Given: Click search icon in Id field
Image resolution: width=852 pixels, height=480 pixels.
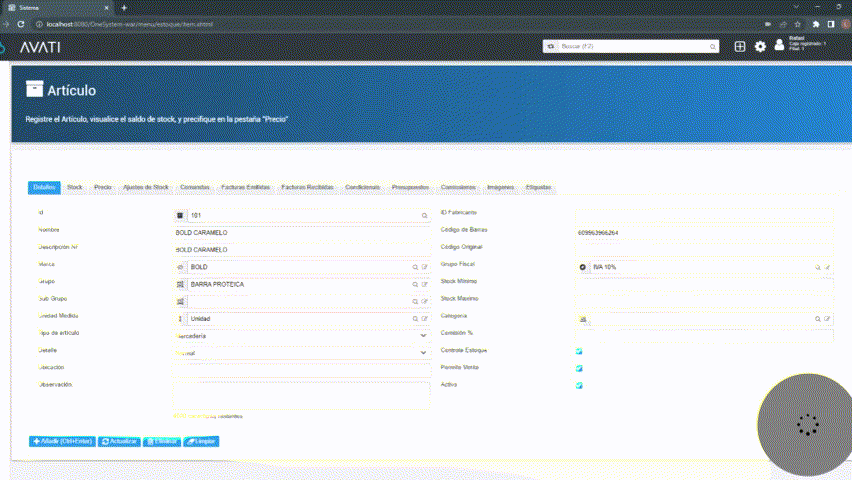Looking at the screenshot, I should pyautogui.click(x=424, y=216).
